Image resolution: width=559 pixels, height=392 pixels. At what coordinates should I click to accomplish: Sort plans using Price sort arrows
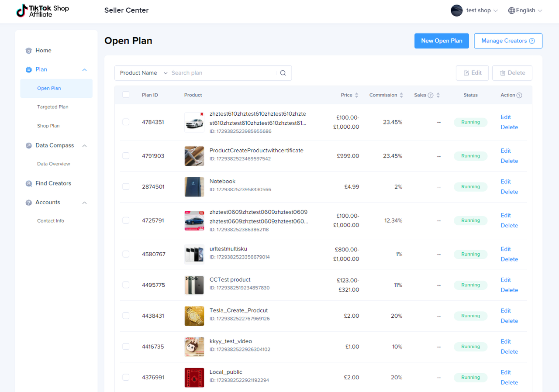click(356, 95)
